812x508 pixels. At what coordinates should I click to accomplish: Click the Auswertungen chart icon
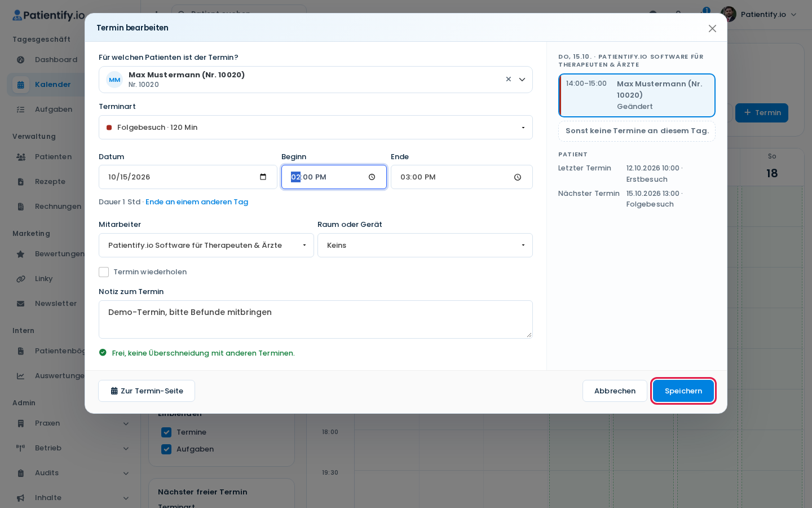pyautogui.click(x=21, y=376)
